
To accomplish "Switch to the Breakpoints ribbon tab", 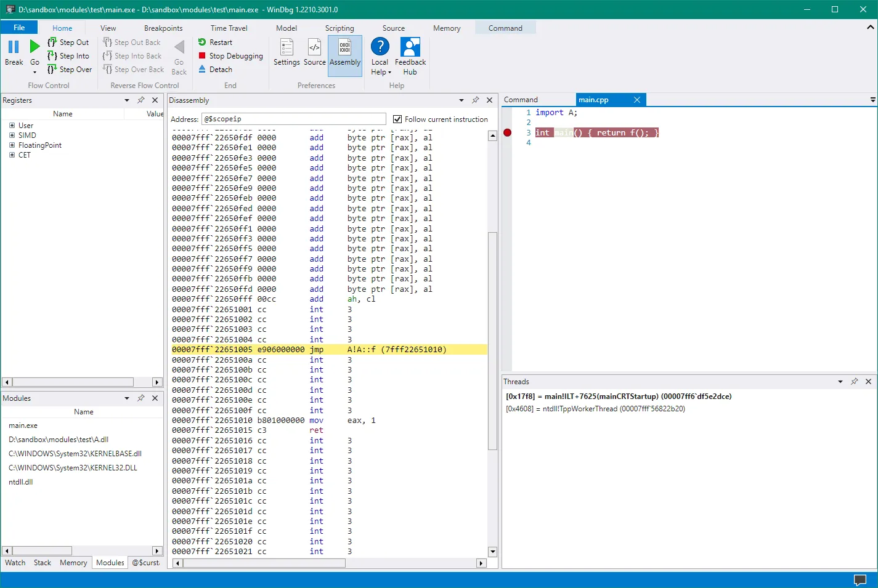I will [x=163, y=28].
